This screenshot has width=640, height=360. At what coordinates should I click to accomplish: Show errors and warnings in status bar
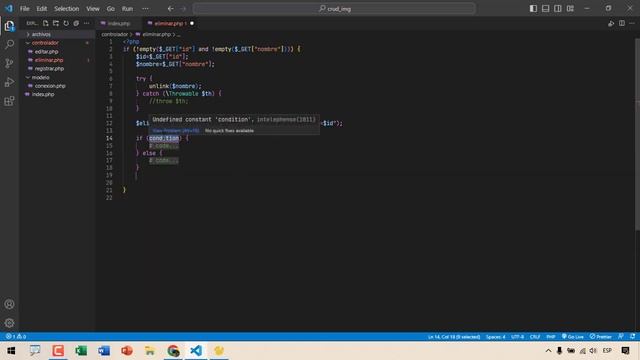[x=16, y=336]
